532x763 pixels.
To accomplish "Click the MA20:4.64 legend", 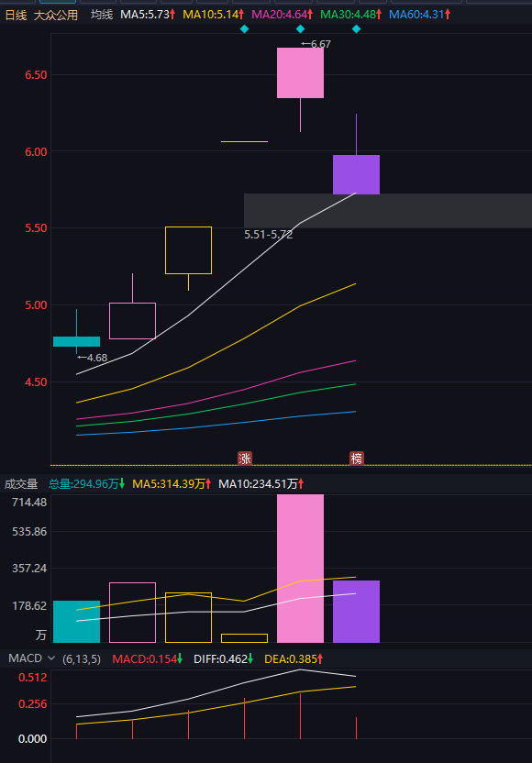I will 282,15.
